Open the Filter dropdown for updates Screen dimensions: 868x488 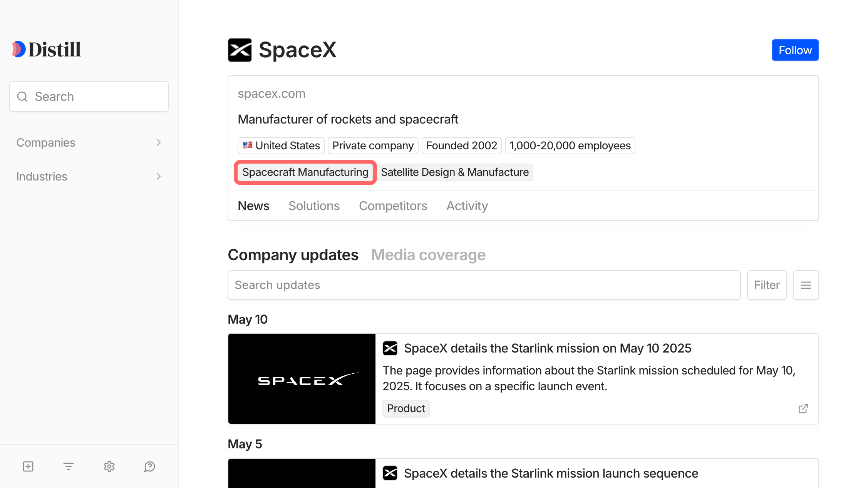tap(766, 285)
